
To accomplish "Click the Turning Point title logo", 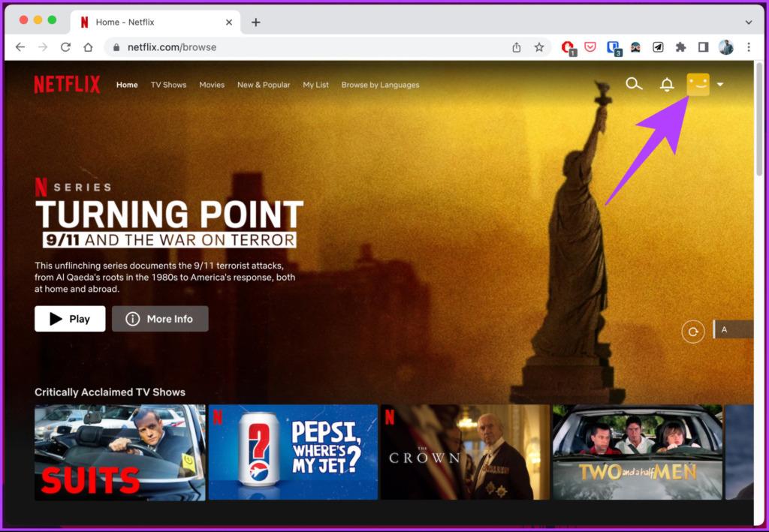I will [170, 223].
